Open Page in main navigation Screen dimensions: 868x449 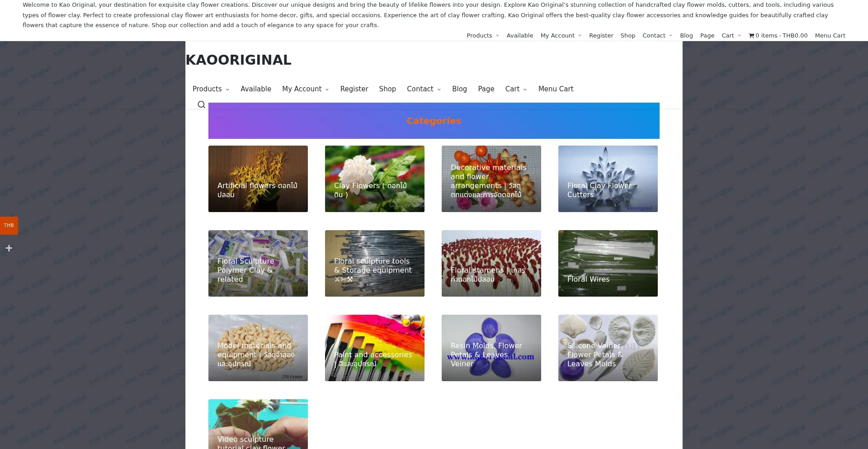486,89
